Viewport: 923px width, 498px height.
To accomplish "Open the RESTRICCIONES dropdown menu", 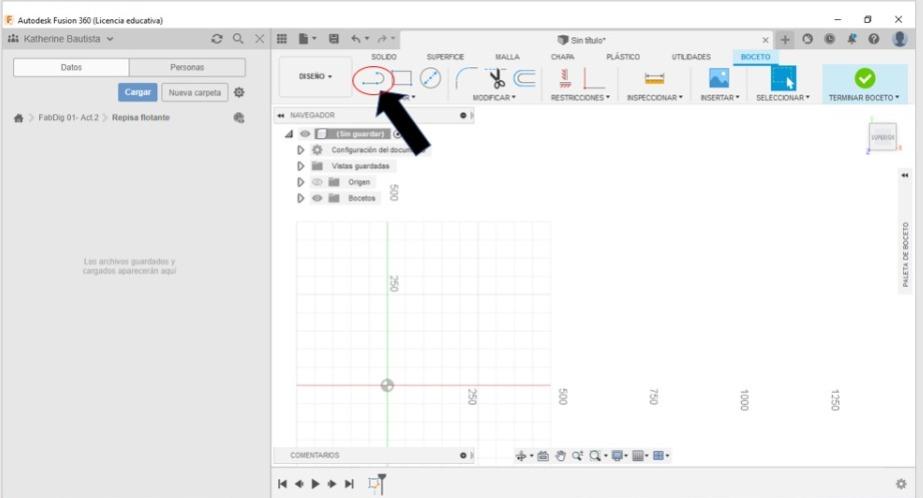I will [x=580, y=98].
